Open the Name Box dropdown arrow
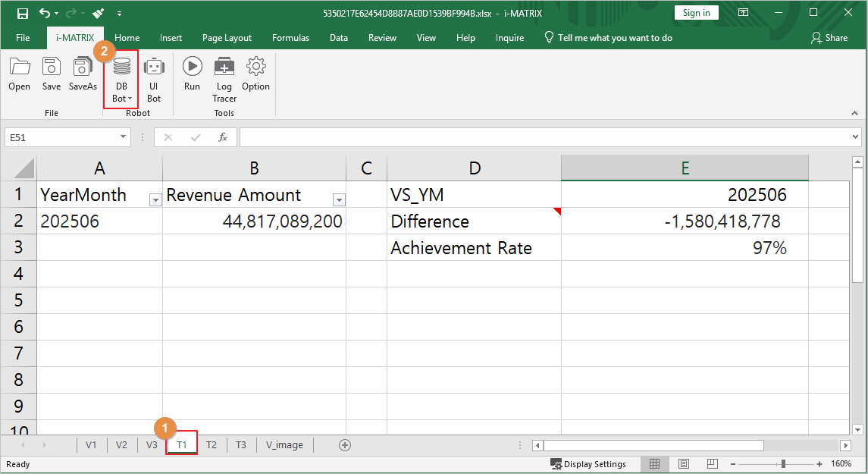 click(124, 137)
